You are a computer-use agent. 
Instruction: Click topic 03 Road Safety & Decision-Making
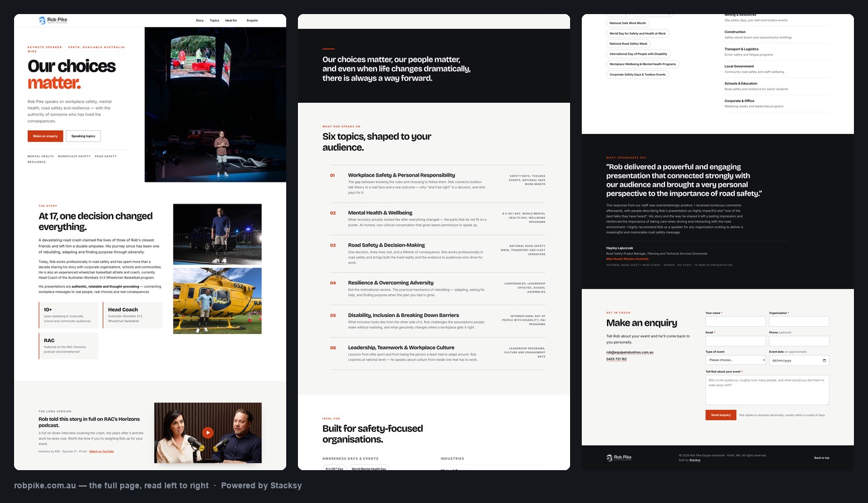pyautogui.click(x=438, y=254)
